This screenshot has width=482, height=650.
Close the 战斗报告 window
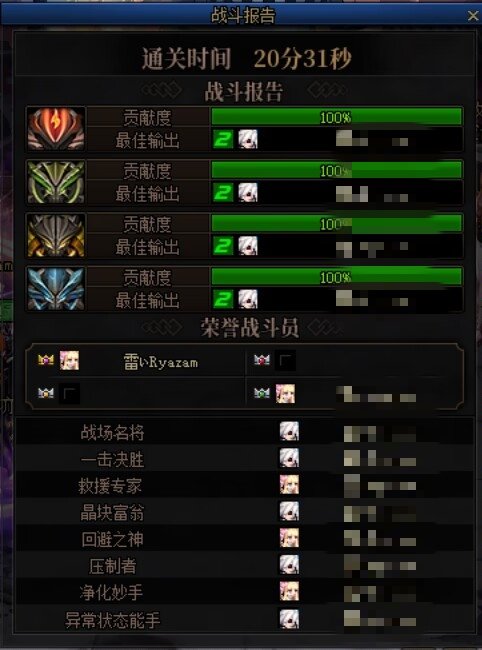pyautogui.click(x=473, y=16)
